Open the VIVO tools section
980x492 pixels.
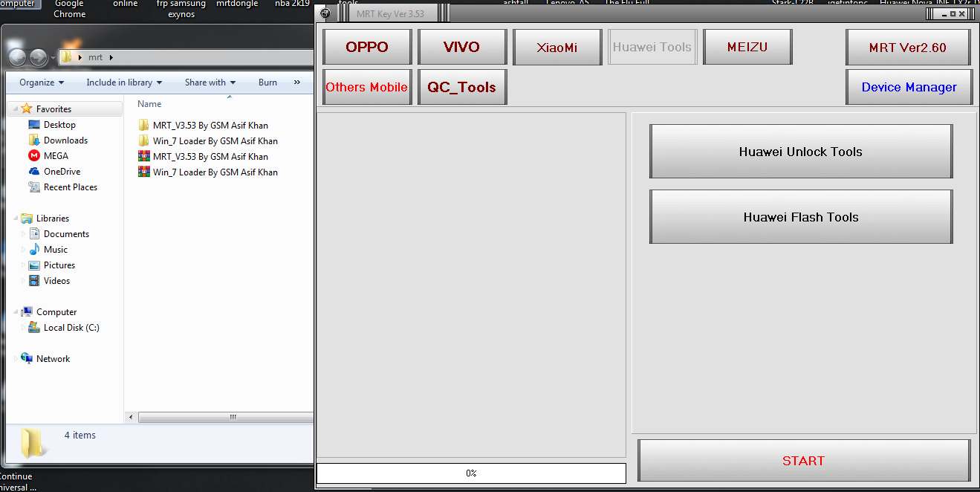[462, 47]
